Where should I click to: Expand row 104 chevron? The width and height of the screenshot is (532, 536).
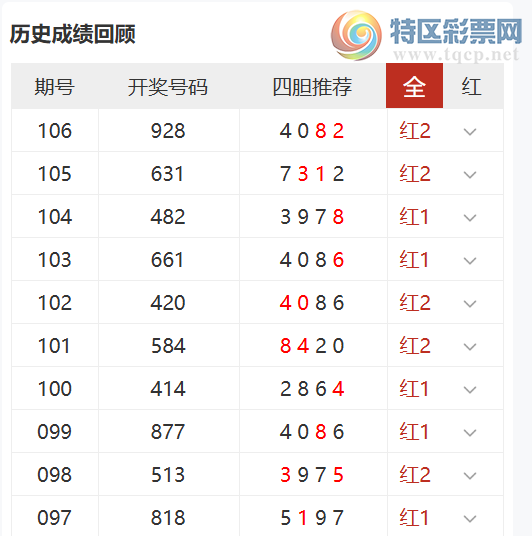(x=470, y=218)
